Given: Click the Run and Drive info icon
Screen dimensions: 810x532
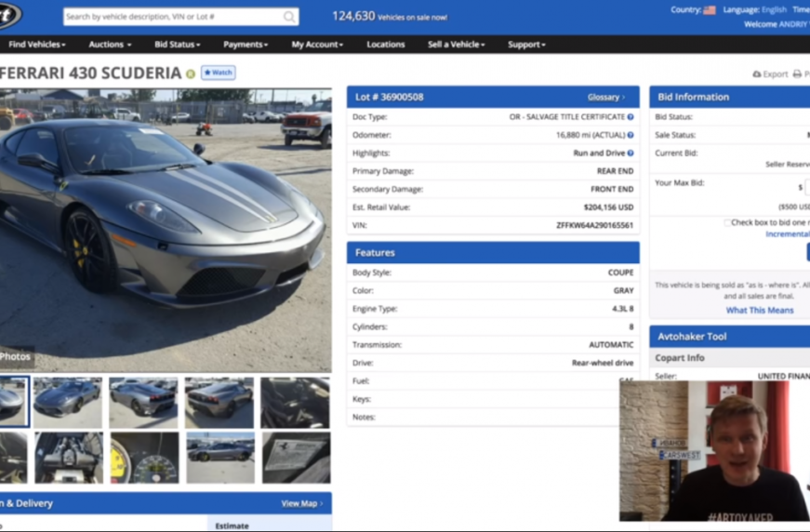Looking at the screenshot, I should point(631,153).
